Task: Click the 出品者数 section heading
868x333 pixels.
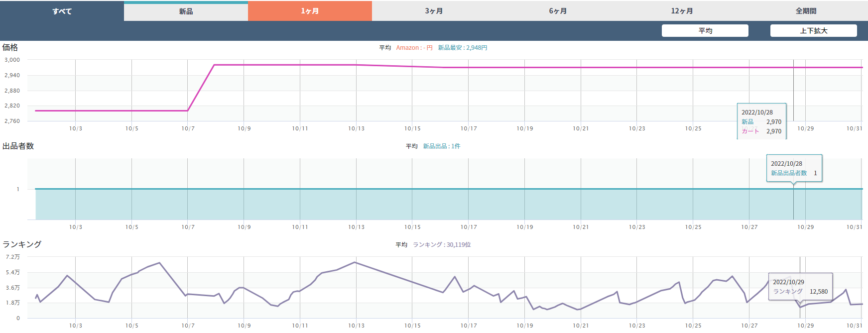Action: coord(18,146)
